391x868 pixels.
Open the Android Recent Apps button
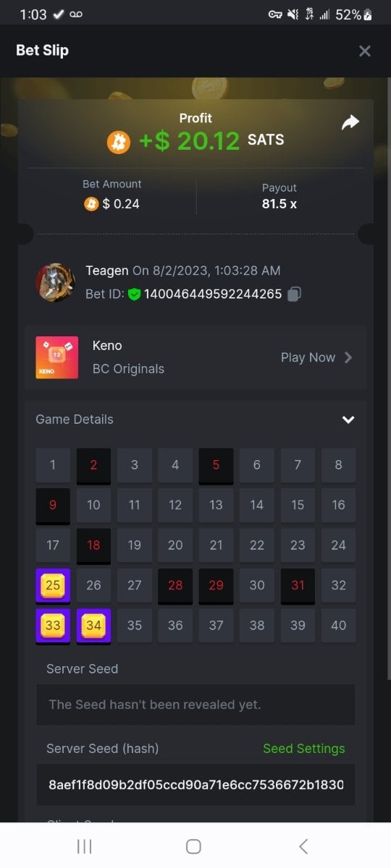coord(85,846)
